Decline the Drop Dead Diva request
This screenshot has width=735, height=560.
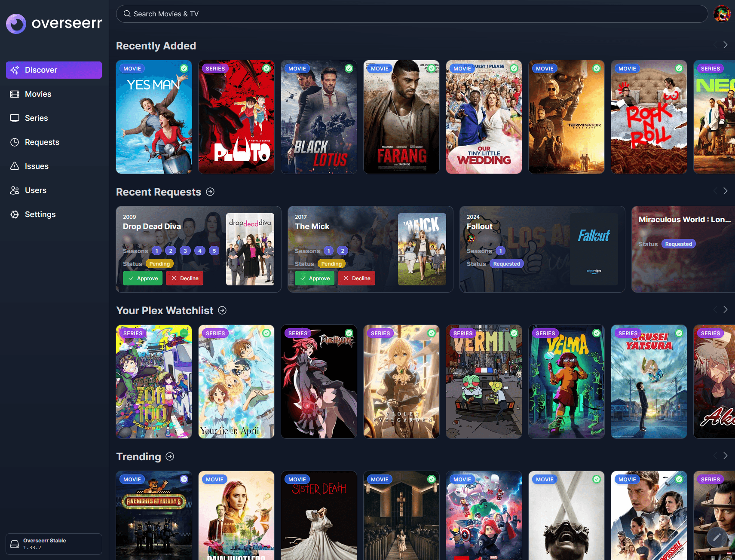pyautogui.click(x=185, y=278)
